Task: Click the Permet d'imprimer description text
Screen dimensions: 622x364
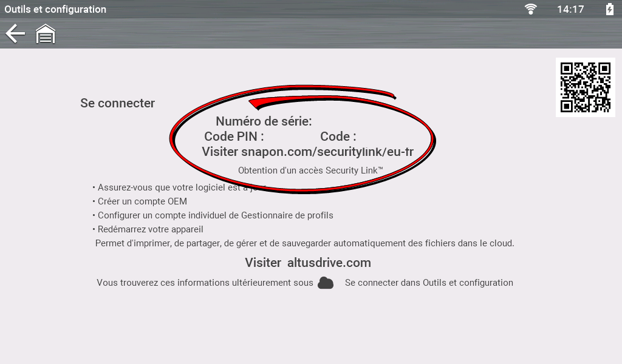Action: coord(304,243)
